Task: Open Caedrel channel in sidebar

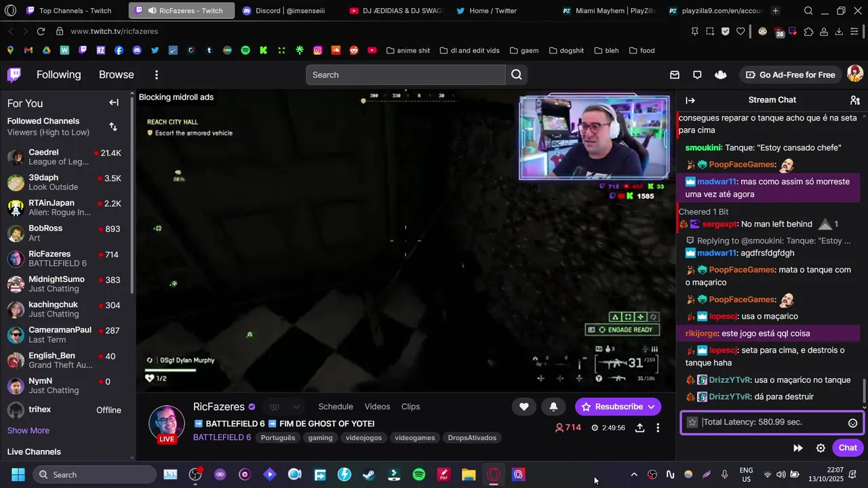Action: click(64, 157)
